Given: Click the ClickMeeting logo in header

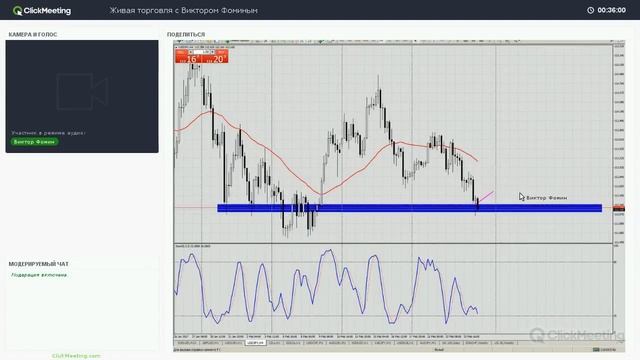Looking at the screenshot, I should point(42,11).
